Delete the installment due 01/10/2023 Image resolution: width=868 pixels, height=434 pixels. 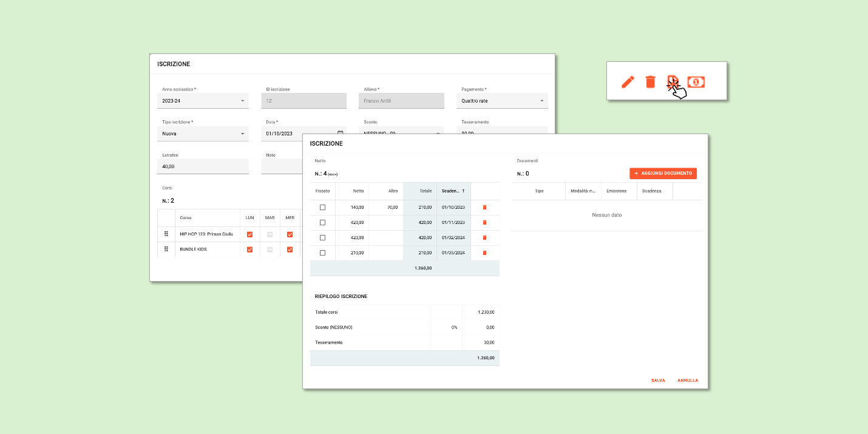[484, 208]
